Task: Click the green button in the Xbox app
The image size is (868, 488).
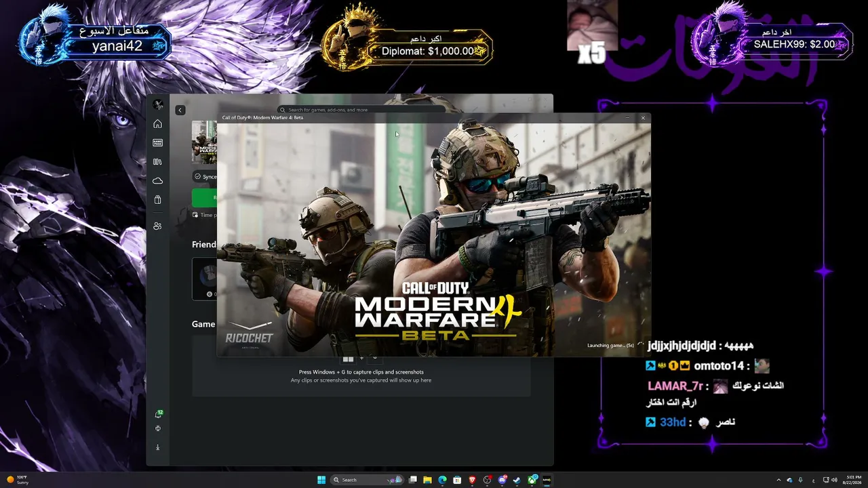Action: pos(204,198)
